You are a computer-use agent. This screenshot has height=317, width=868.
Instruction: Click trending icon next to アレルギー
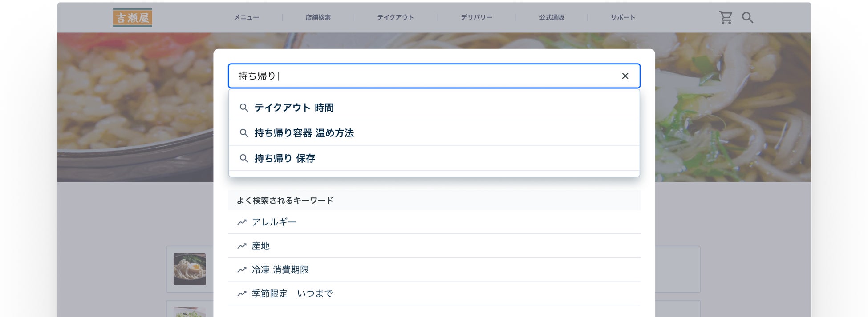point(242,222)
